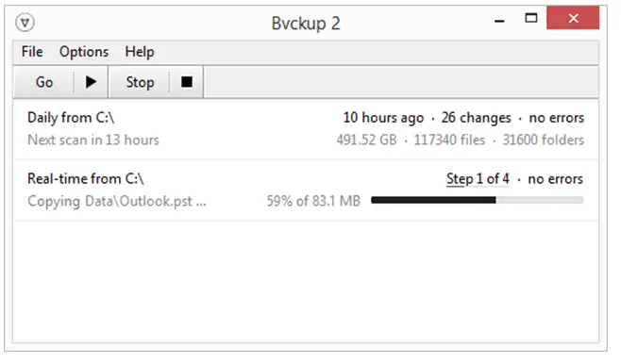This screenshot has height=364, width=621.
Task: Click the Go button
Action: [44, 82]
